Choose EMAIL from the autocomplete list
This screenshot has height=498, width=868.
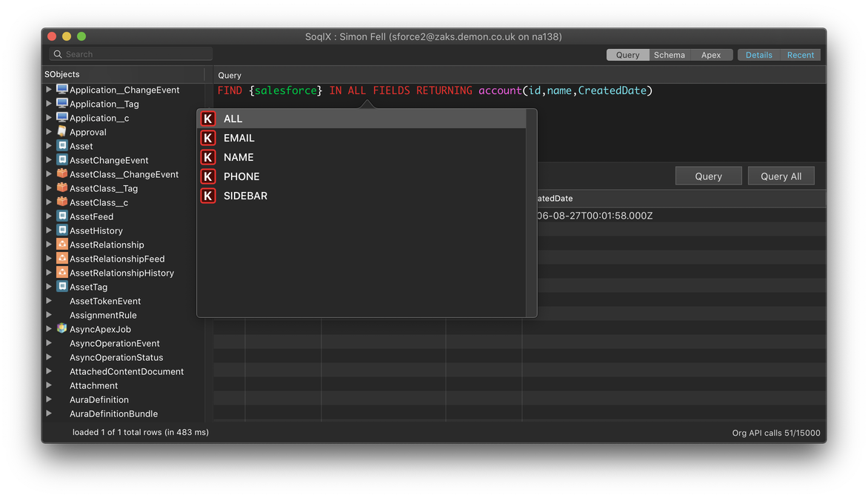[361, 138]
